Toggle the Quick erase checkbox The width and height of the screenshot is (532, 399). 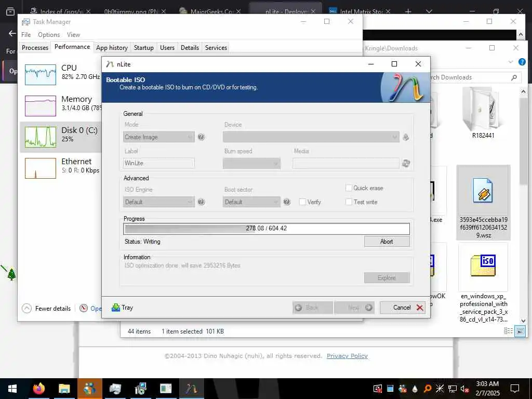click(349, 188)
